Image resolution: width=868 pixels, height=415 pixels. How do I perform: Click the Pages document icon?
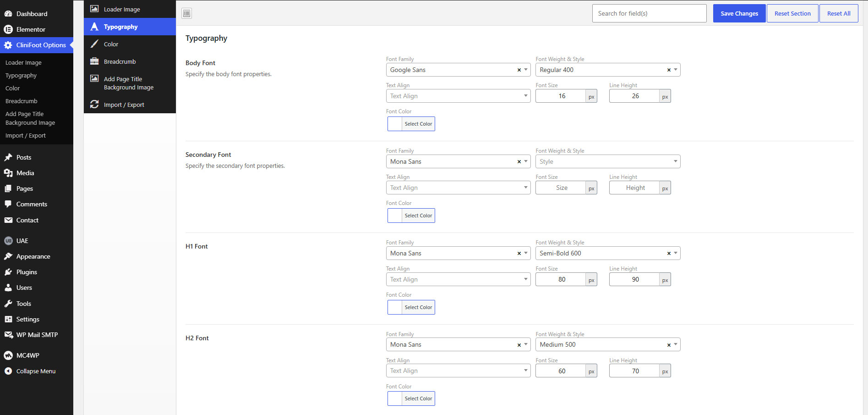(x=8, y=188)
